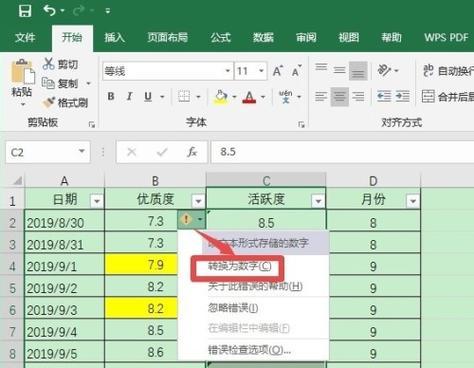The height and width of the screenshot is (368, 474).
Task: Click the formula bar containing 8.5
Action: 343,152
